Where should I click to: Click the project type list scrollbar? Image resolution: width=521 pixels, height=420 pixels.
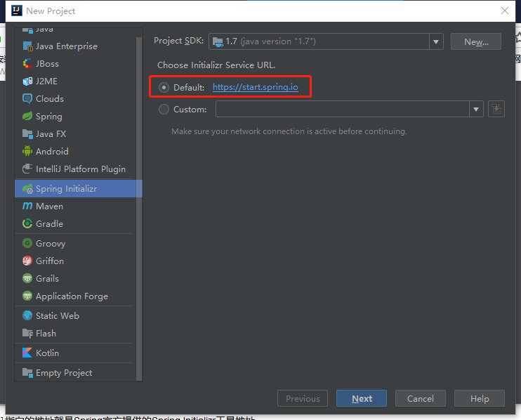(139, 209)
